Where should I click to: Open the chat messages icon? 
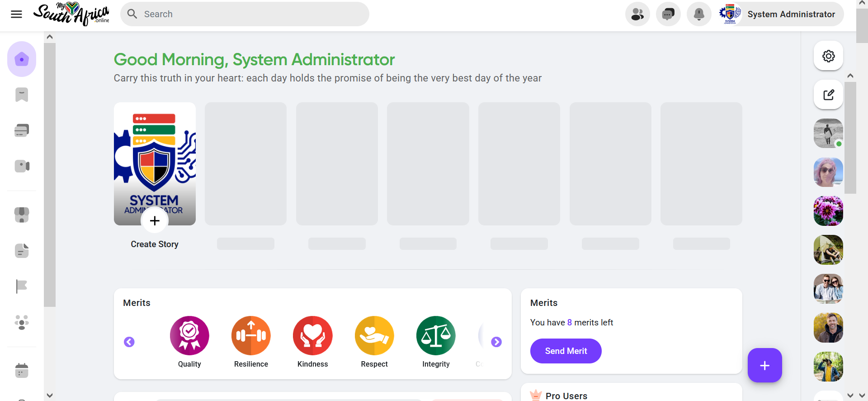(668, 14)
